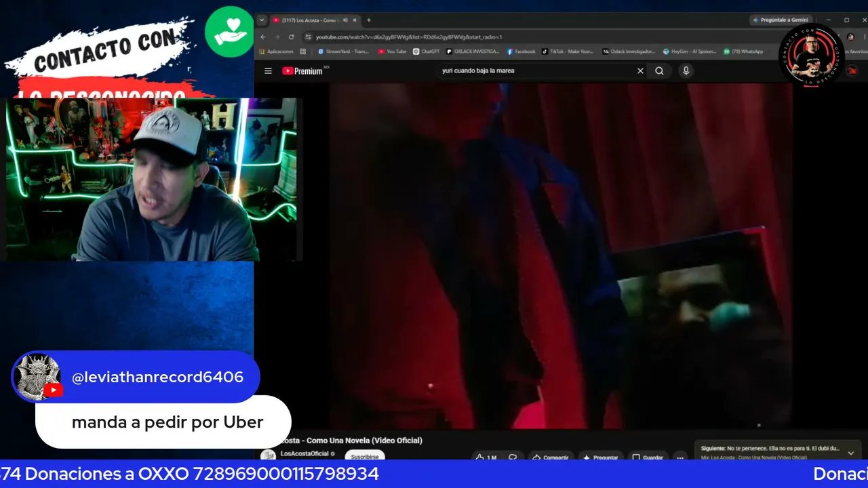Click the Contacto con lo Desconocido round logo
Screen dimensions: 868x488
point(811,54)
